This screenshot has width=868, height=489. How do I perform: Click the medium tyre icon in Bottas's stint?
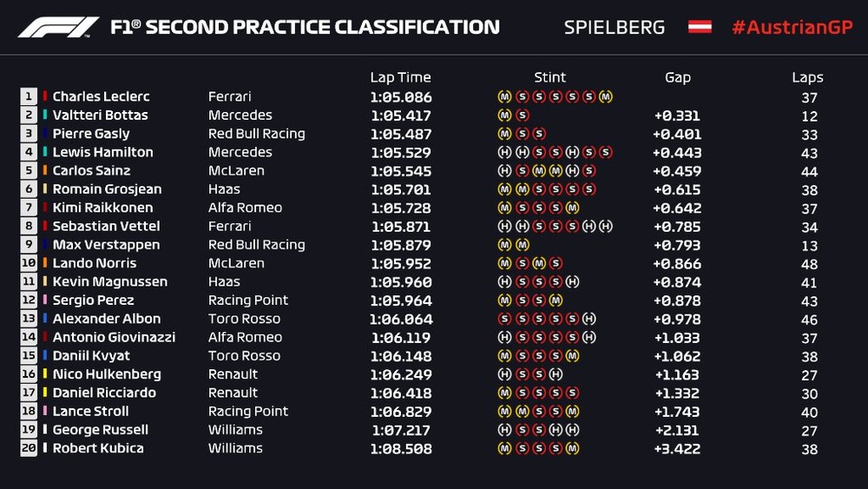[504, 116]
